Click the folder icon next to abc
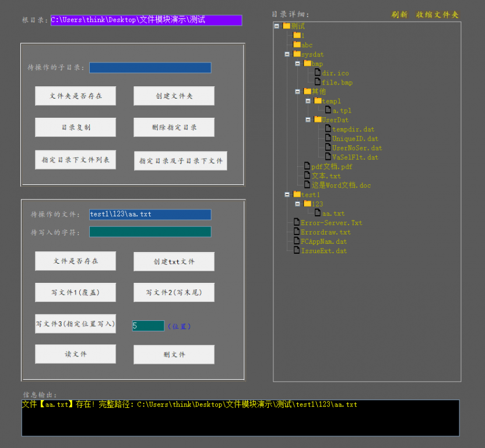The image size is (485, 448). 297,44
